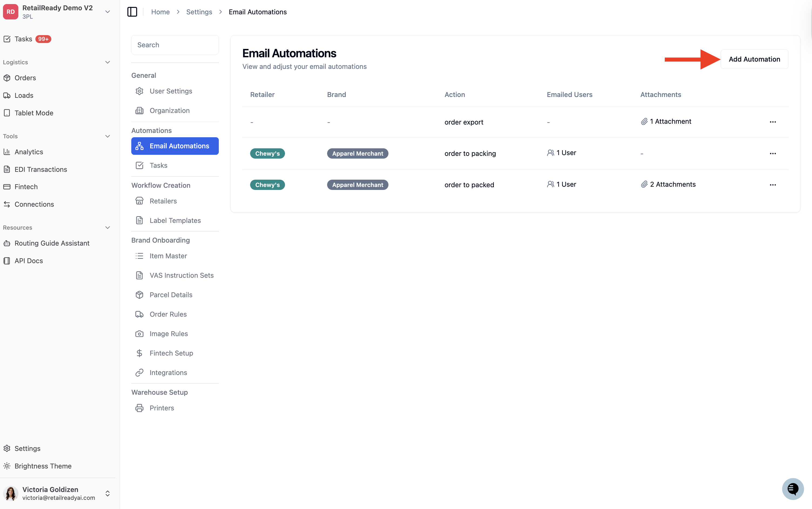Open the chat support bubble
This screenshot has height=509, width=812.
click(x=793, y=489)
